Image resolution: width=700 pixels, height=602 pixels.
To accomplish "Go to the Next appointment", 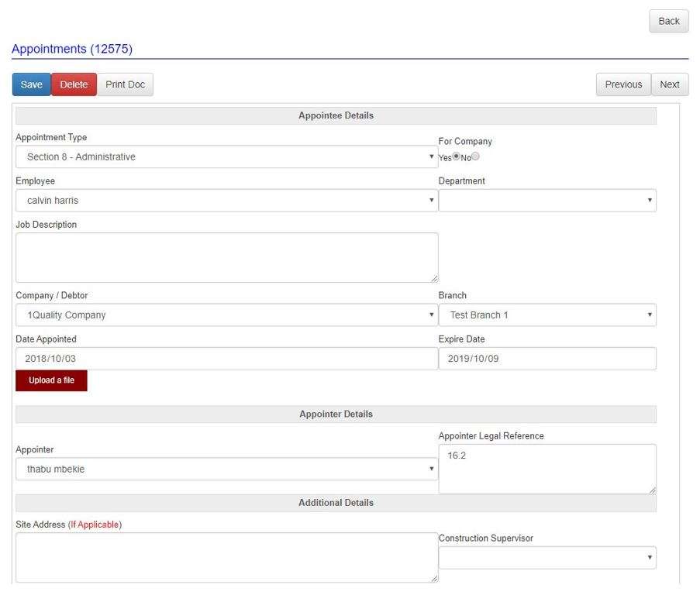I will coord(669,84).
